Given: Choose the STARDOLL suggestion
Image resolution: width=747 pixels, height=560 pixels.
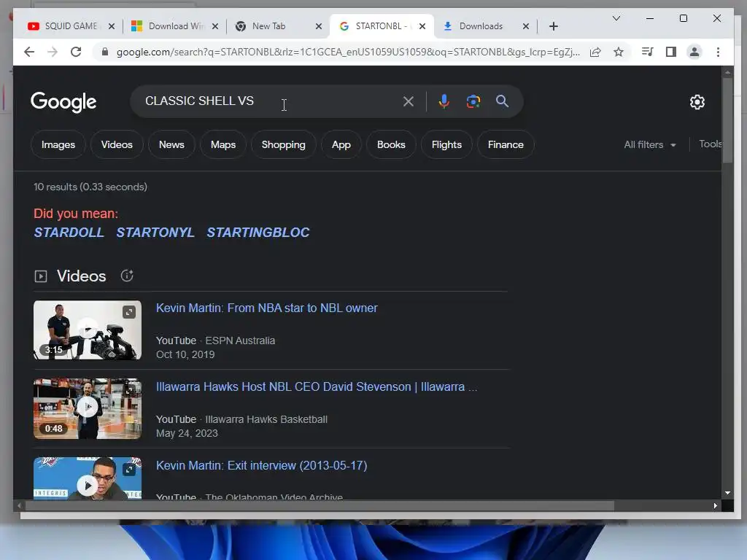Looking at the screenshot, I should (x=69, y=233).
